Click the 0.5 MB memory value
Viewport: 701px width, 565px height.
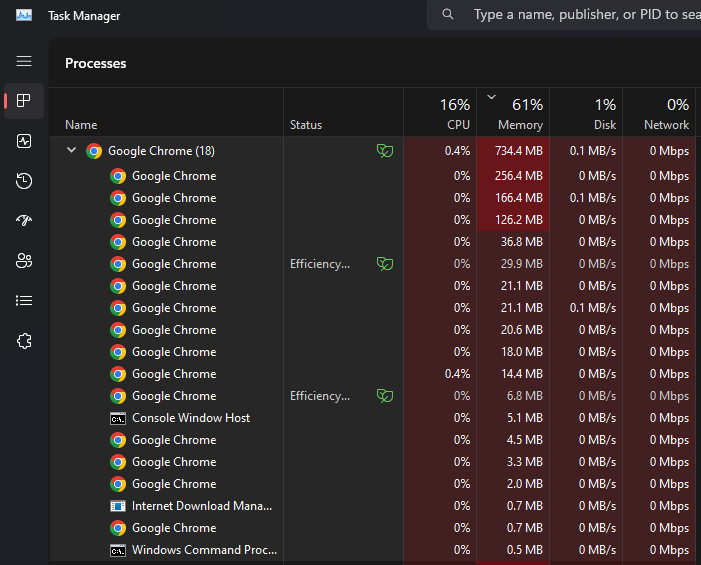tap(524, 550)
